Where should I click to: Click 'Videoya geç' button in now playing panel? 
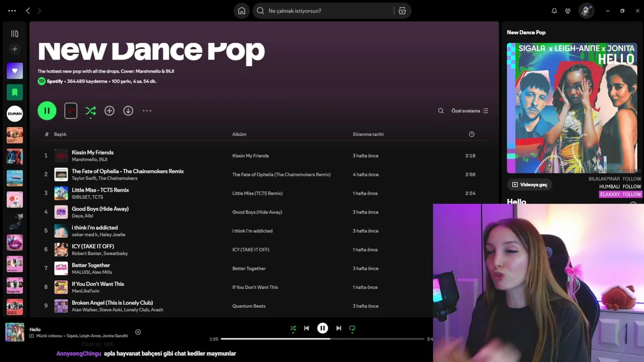[529, 185]
